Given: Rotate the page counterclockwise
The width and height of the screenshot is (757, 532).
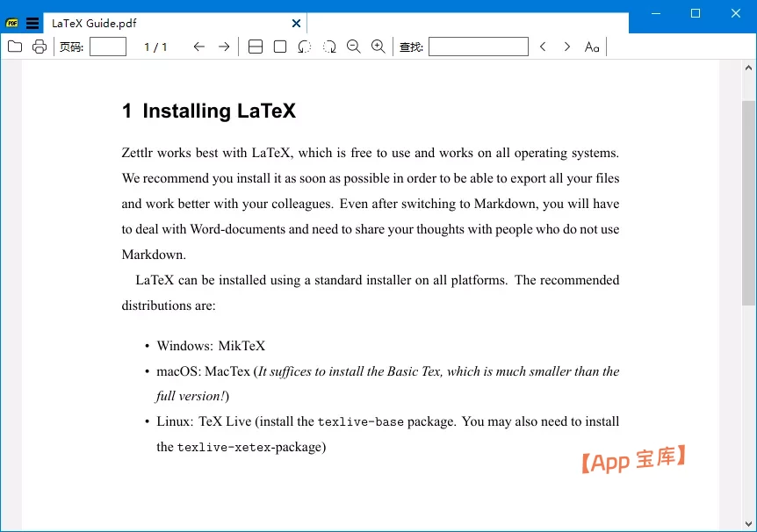Looking at the screenshot, I should [x=304, y=47].
